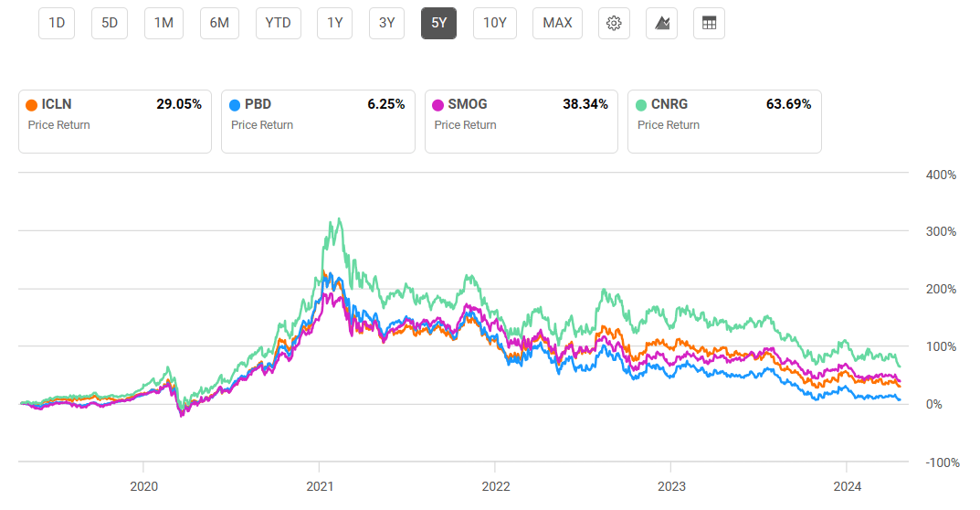Image resolution: width=980 pixels, height=510 pixels.
Task: Switch chart to 6M range
Action: pyautogui.click(x=219, y=23)
